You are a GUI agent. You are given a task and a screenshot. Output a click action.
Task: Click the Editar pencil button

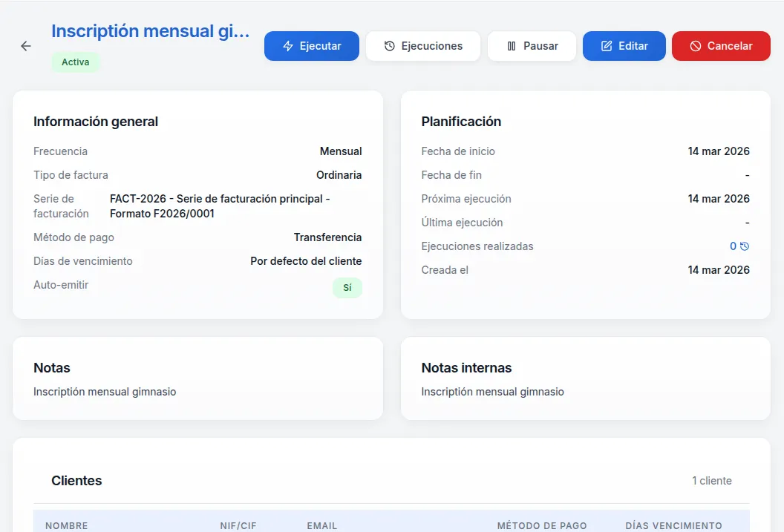tap(624, 46)
